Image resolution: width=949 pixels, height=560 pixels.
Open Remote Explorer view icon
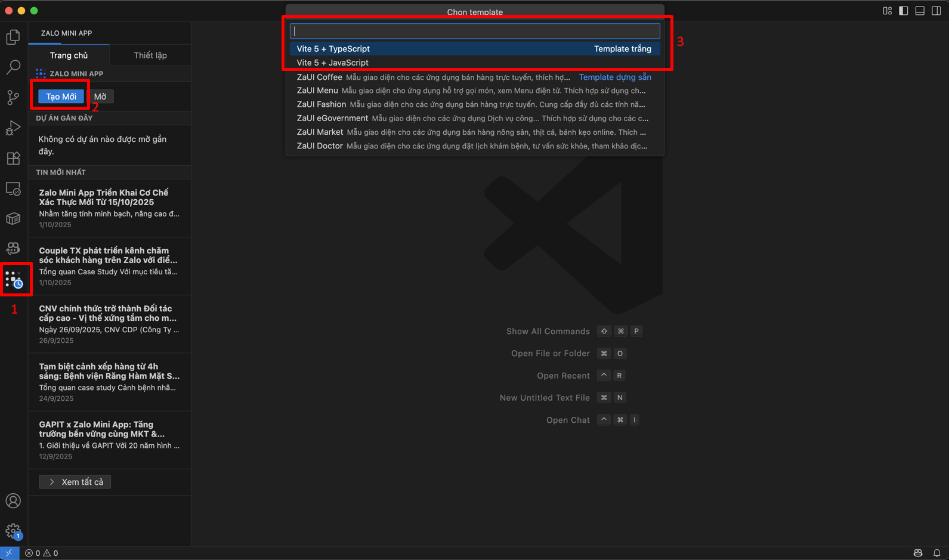(x=13, y=189)
